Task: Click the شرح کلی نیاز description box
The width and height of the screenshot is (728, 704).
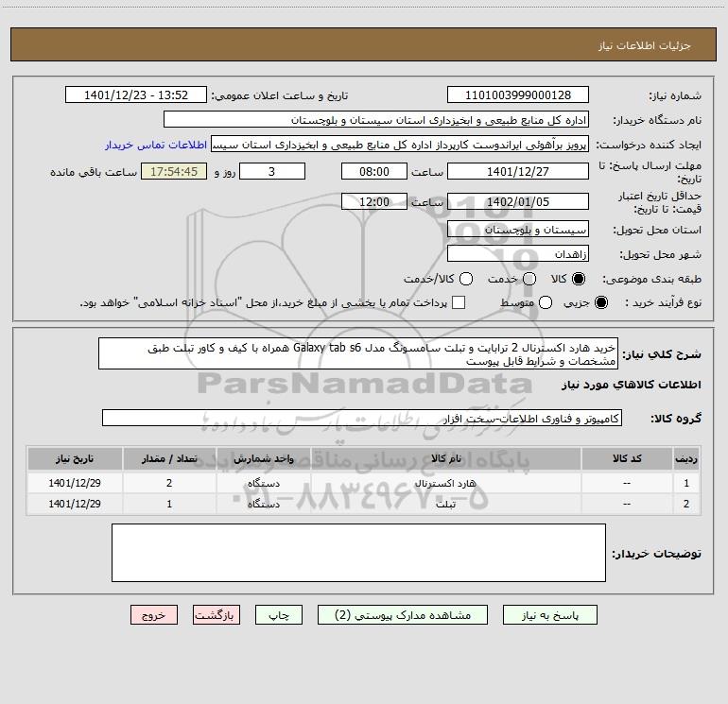Action: point(358,354)
